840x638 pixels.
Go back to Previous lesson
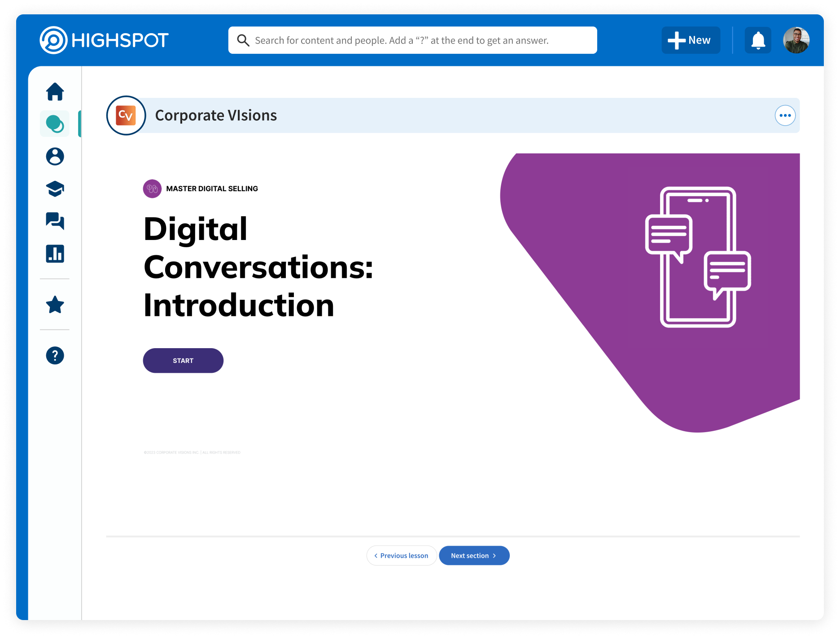coord(401,555)
